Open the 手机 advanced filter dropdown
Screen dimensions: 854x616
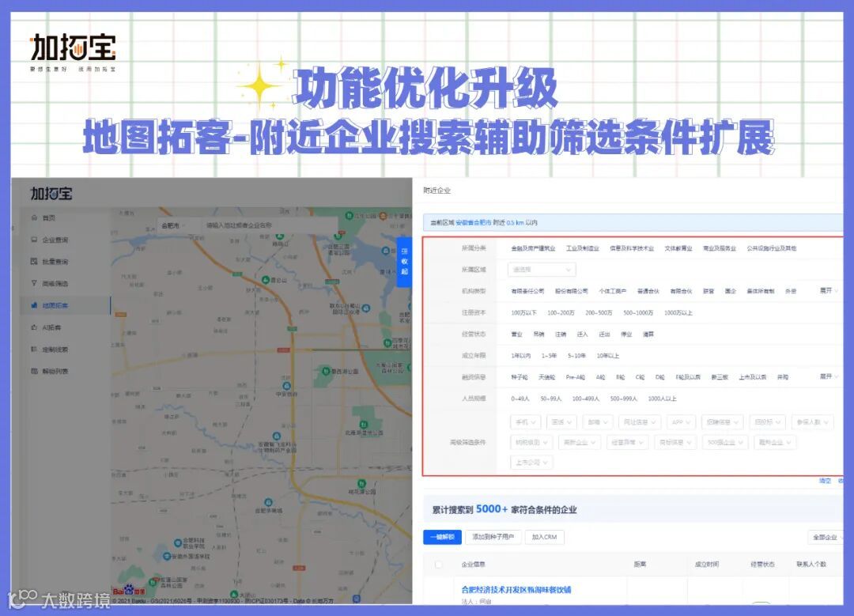tap(526, 422)
